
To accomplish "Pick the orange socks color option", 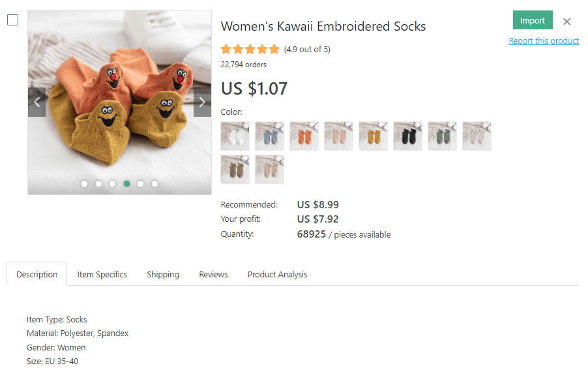I will [x=304, y=136].
